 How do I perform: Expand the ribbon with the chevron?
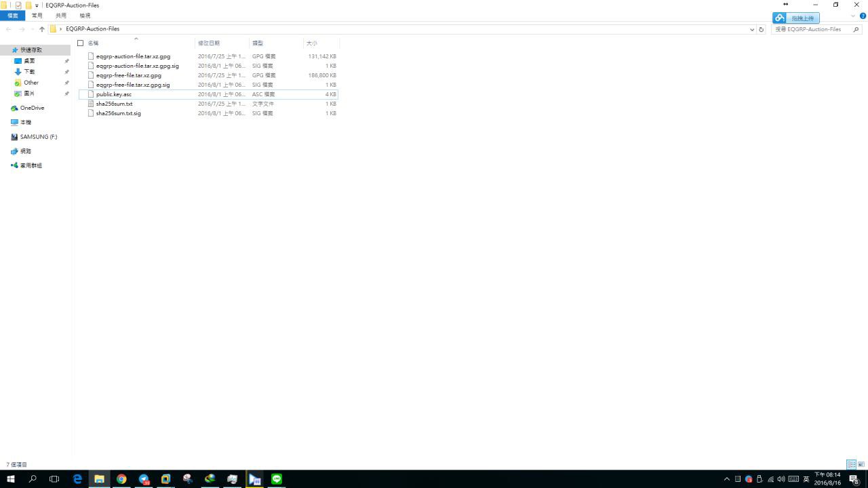point(853,16)
